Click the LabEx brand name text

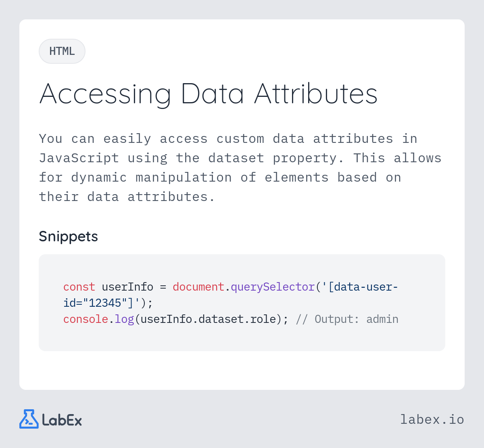pos(62,420)
